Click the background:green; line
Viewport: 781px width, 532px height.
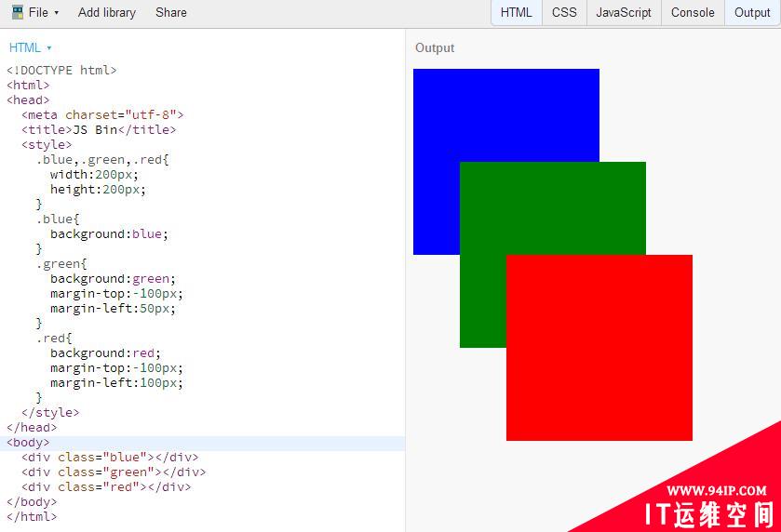[113, 279]
